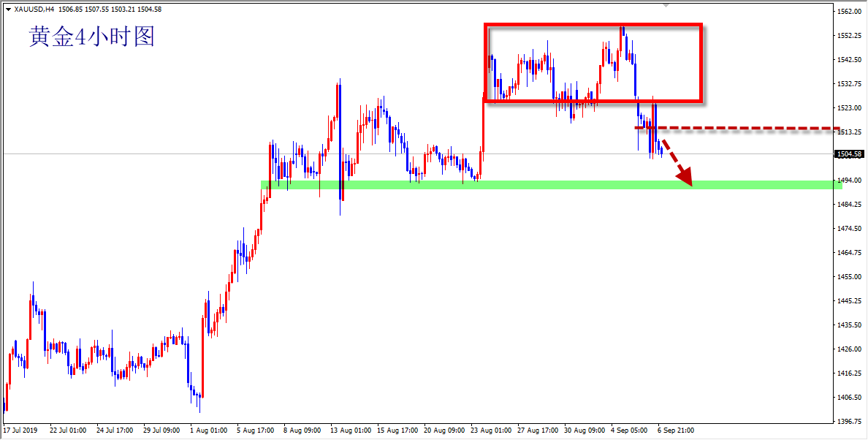The image size is (868, 440).
Task: Click the 27 Aug 17:00 time label
Action: [537, 430]
